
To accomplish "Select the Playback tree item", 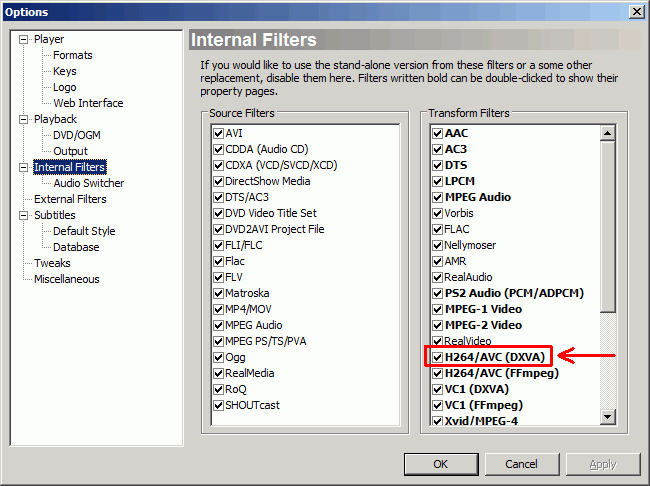I will pos(55,119).
